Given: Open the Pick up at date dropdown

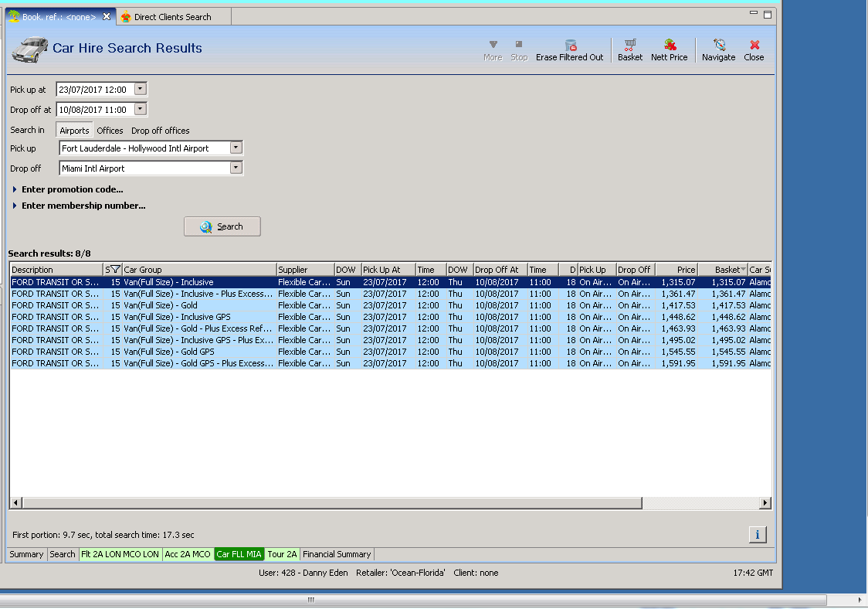Looking at the screenshot, I should coord(140,89).
